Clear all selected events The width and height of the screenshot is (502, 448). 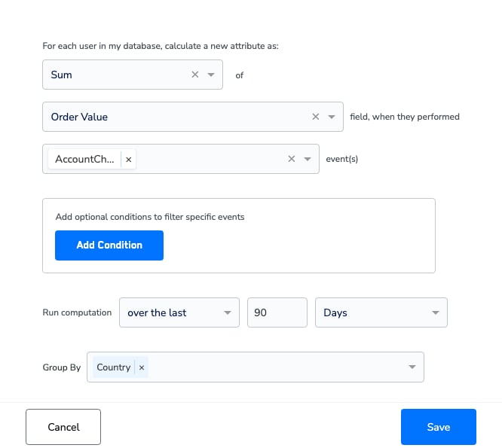pyautogui.click(x=292, y=159)
